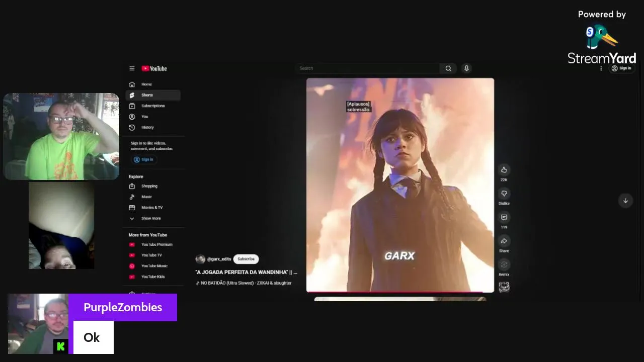Open the NO BATIDÃO sound link
The height and width of the screenshot is (362, 644).
tap(244, 283)
